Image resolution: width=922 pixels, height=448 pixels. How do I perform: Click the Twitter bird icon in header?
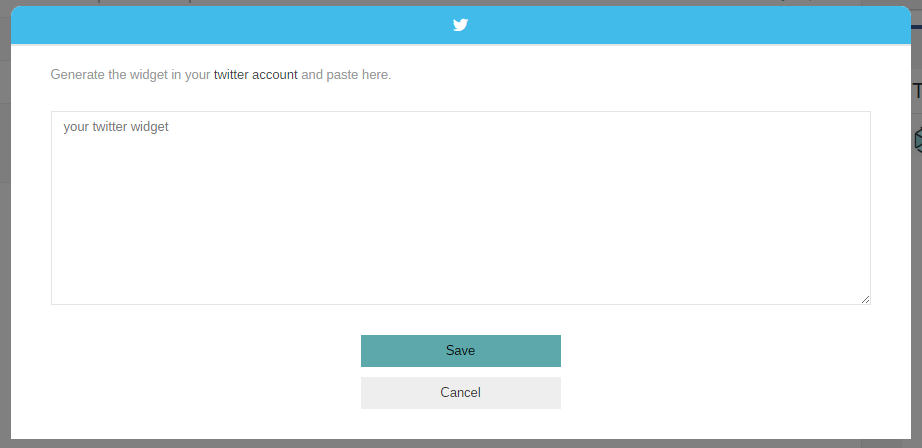[460, 25]
